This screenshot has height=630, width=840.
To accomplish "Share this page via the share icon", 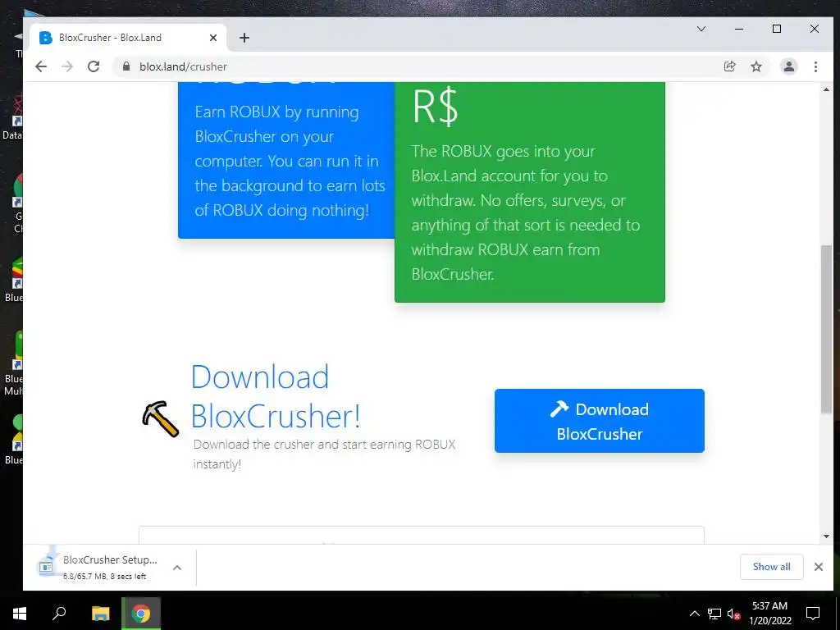I will [729, 66].
